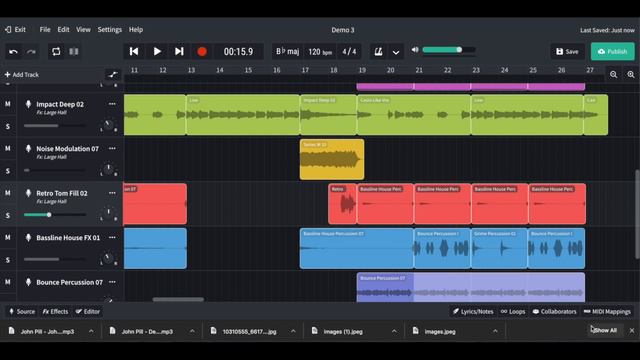The height and width of the screenshot is (360, 640).
Task: Click bar 19 on the timeline ruler
Action: [362, 70]
